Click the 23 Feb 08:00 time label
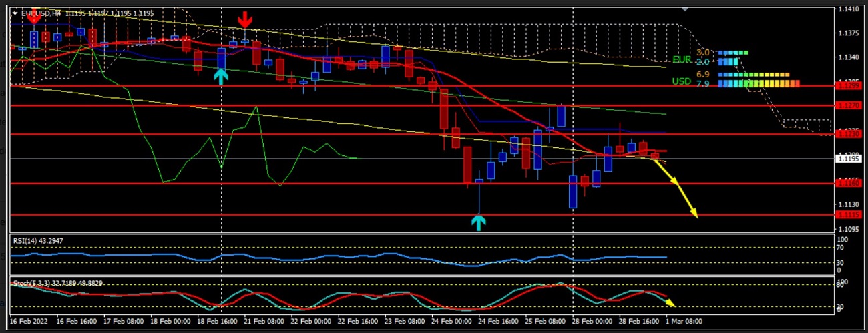This screenshot has width=868, height=333. [405, 320]
